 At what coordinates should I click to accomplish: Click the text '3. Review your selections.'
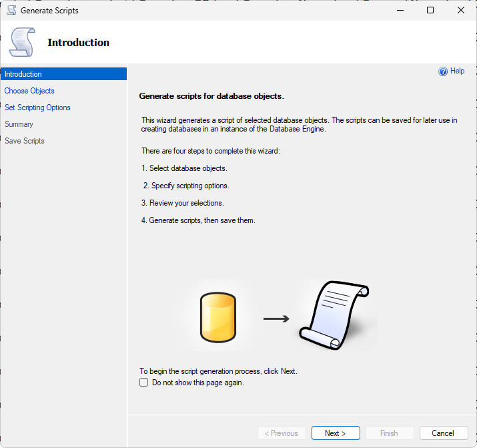[x=183, y=203]
